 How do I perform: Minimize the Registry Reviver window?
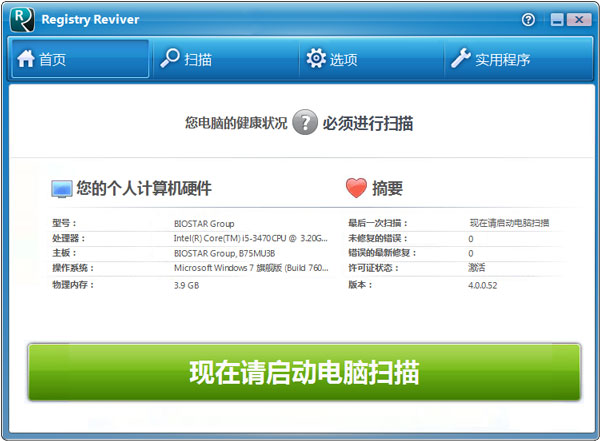tap(555, 20)
